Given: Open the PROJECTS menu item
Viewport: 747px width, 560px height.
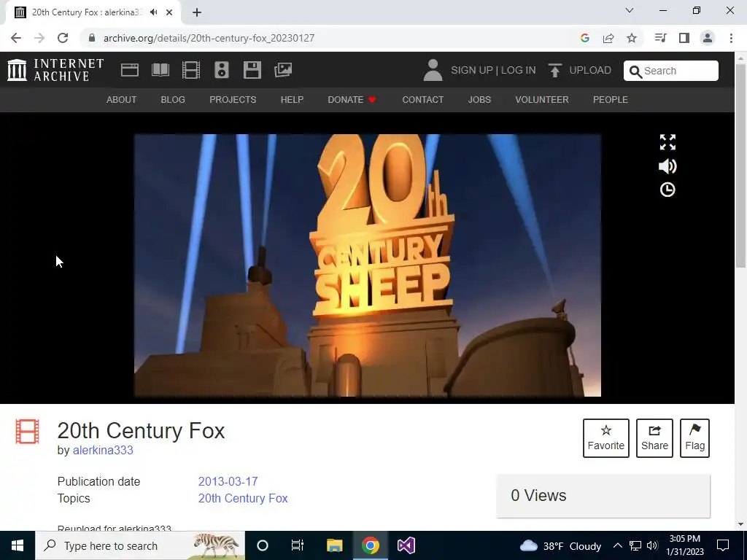Looking at the screenshot, I should (233, 99).
